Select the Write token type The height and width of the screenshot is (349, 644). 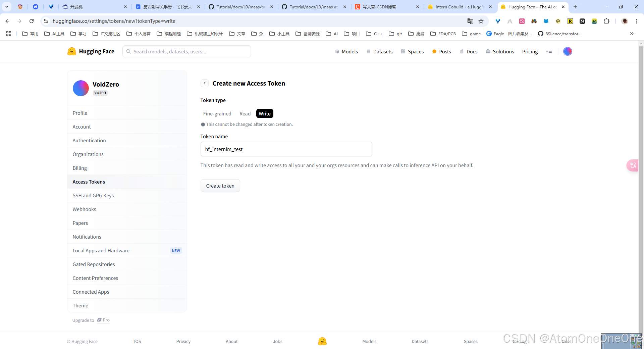pos(265,113)
